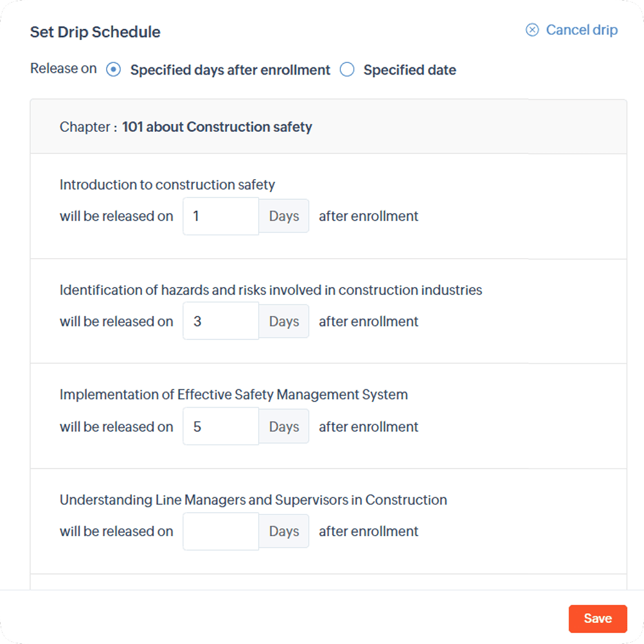Save the drip schedule
This screenshot has width=644, height=644.
click(x=598, y=618)
